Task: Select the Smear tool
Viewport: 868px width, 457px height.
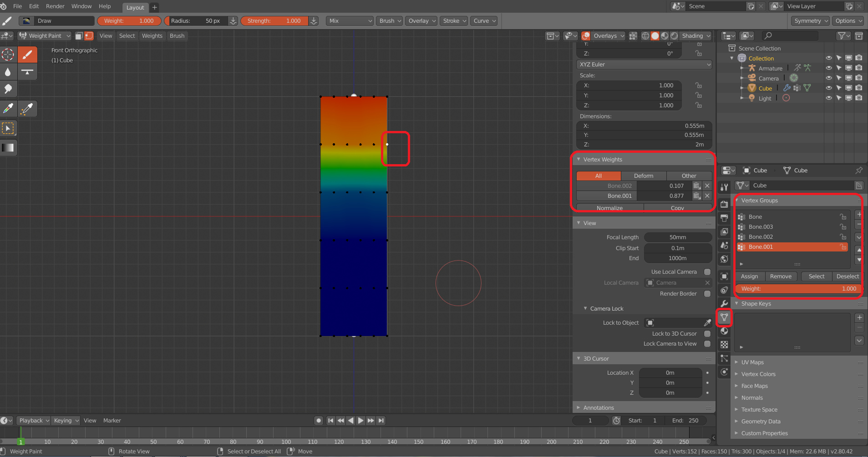Action: click(x=8, y=89)
